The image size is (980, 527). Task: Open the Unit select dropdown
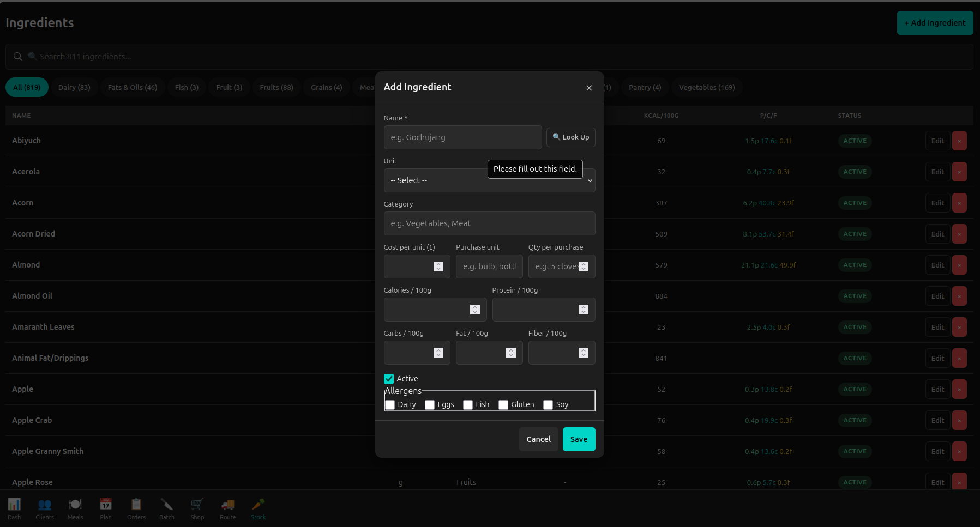coord(489,180)
